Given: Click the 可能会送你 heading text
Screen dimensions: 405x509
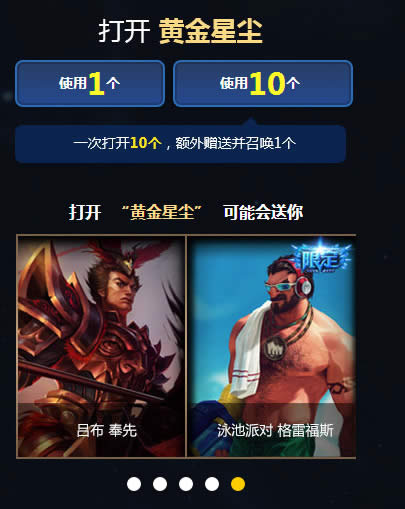Looking at the screenshot, I should coord(263,212).
